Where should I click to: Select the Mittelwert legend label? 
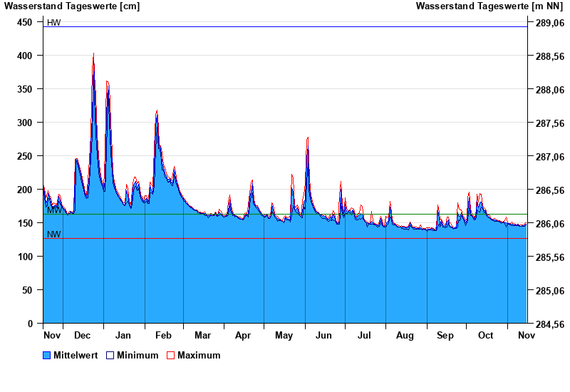tap(76, 355)
